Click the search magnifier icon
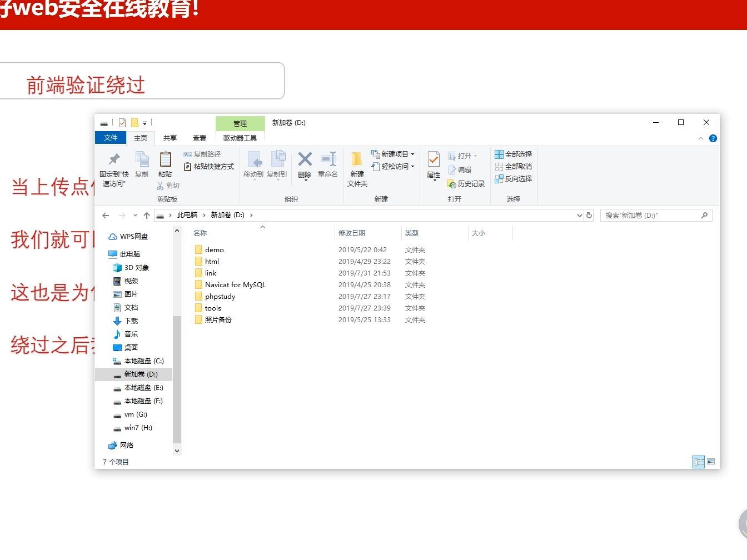 coord(704,215)
